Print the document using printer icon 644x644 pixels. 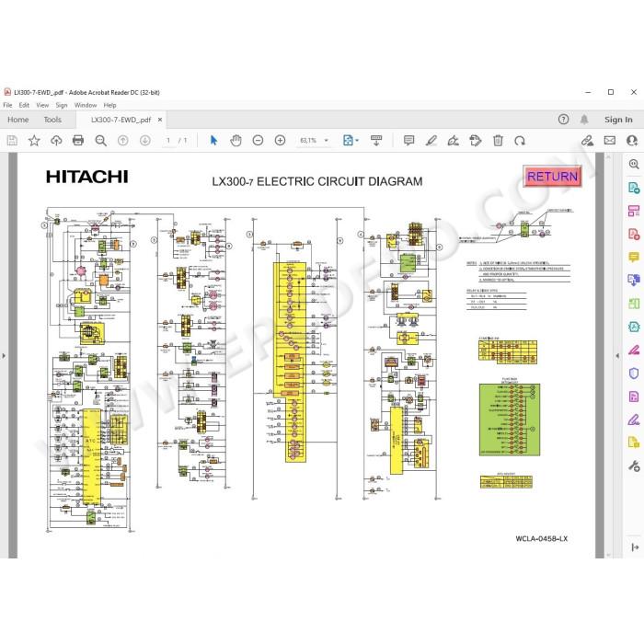coord(78,141)
